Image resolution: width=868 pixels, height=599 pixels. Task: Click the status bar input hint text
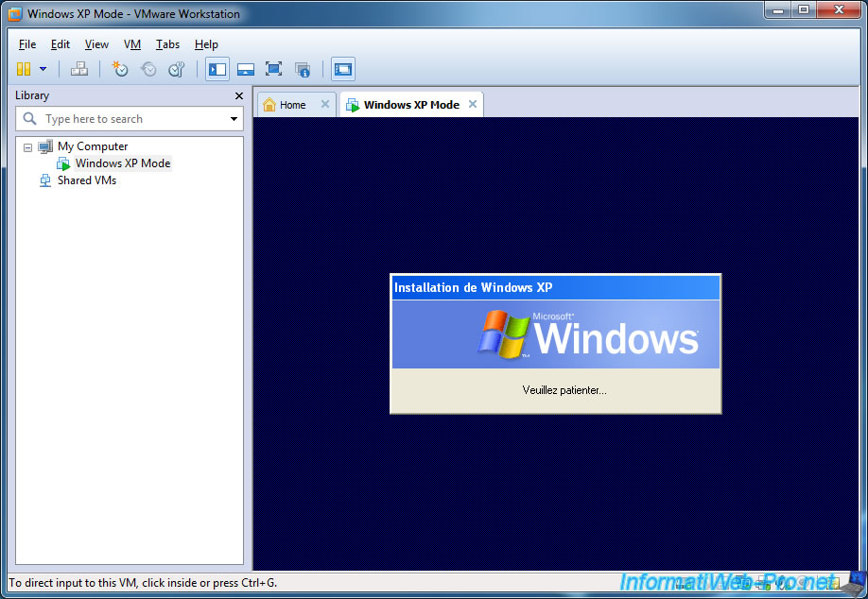(143, 583)
